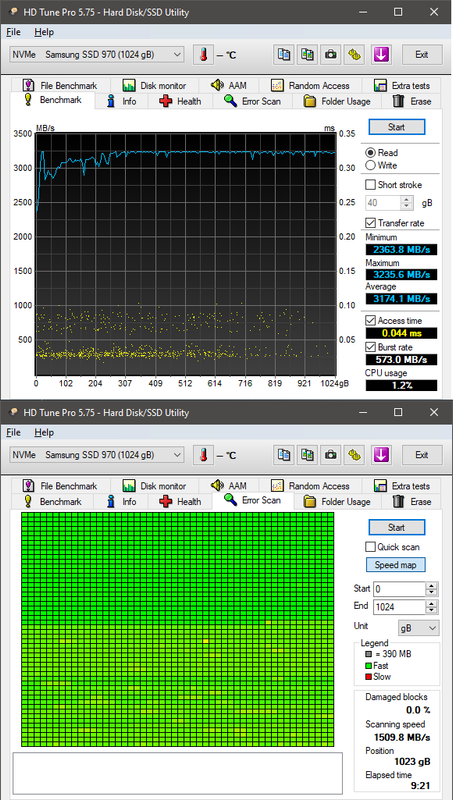
Task: Open the drive selector dropdown in Benchmark window
Action: tap(96, 55)
